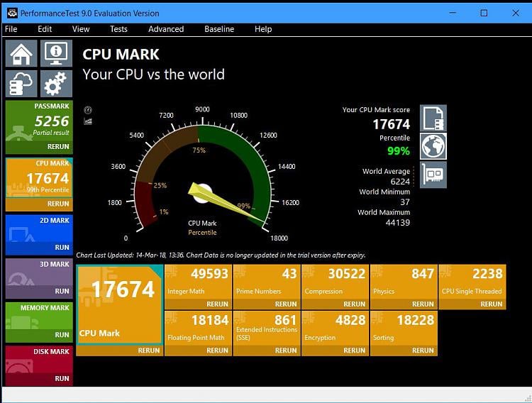Rerun the CPU Mark sidebar test
The height and width of the screenshot is (403, 532).
click(58, 204)
